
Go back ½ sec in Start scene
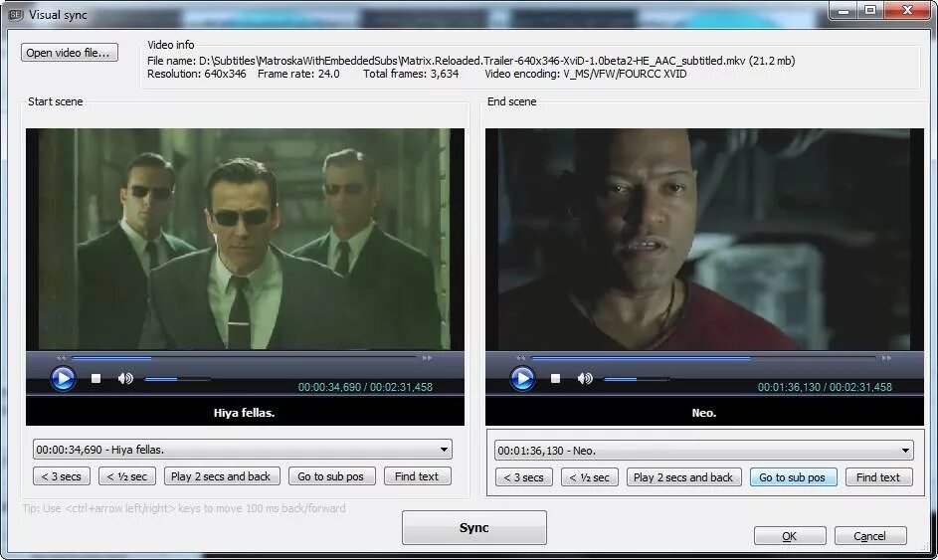pos(126,476)
